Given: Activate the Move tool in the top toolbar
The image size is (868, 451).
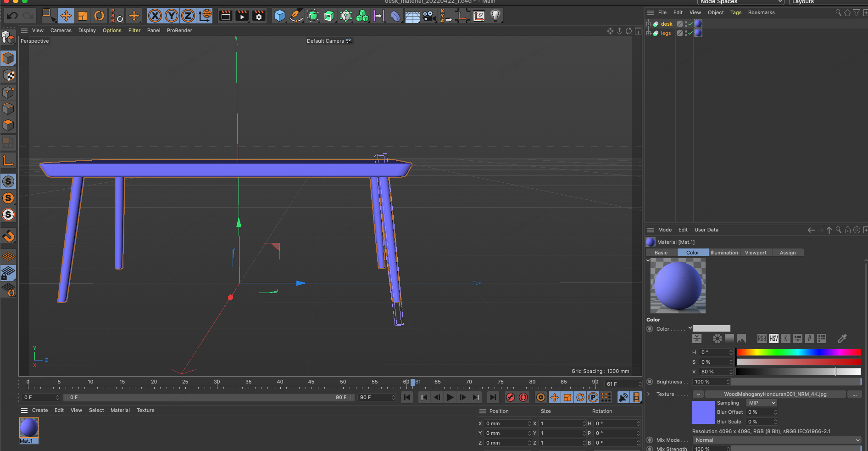Looking at the screenshot, I should pyautogui.click(x=66, y=16).
